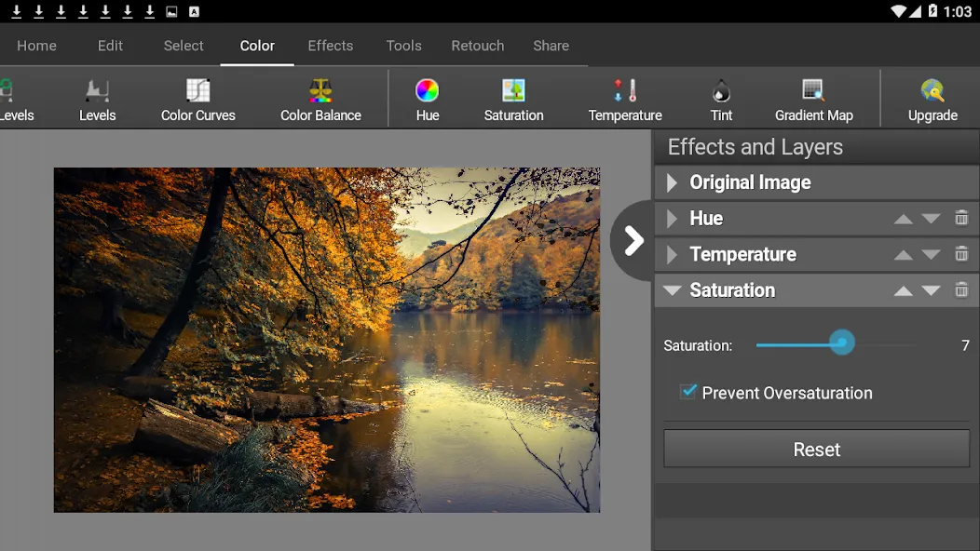
Task: Open the Color Curves tool
Action: pyautogui.click(x=198, y=100)
